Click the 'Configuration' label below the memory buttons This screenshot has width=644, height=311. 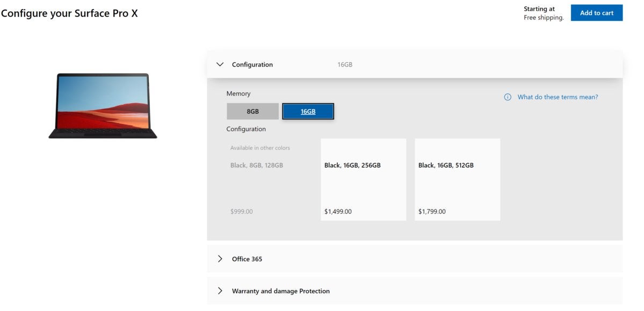[246, 129]
